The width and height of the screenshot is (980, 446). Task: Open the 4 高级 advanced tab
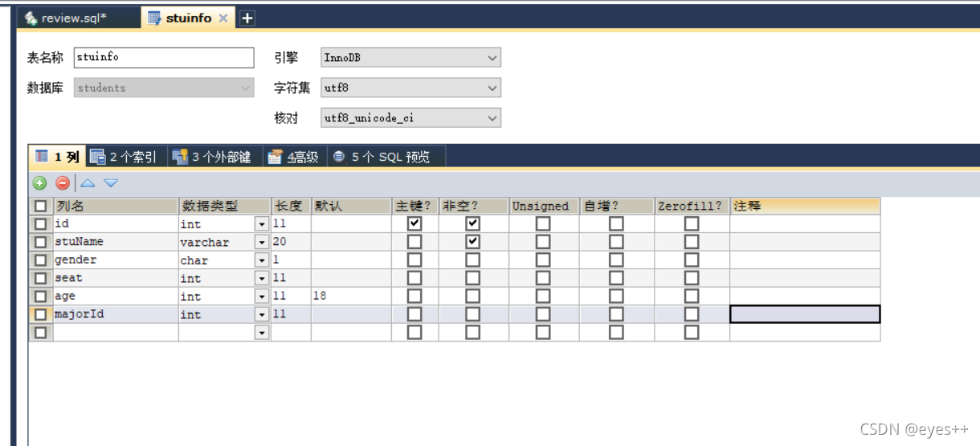pyautogui.click(x=293, y=157)
